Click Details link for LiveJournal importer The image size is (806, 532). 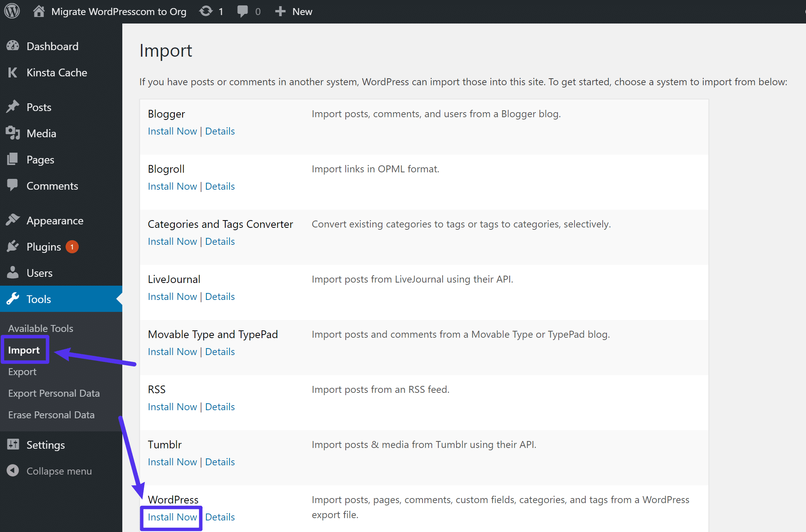[x=219, y=296]
